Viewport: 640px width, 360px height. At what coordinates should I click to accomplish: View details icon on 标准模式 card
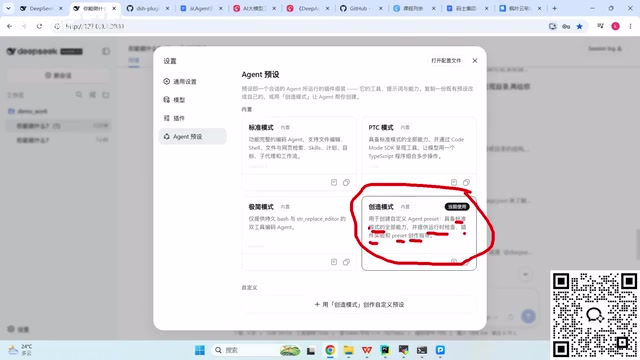[x=334, y=182]
